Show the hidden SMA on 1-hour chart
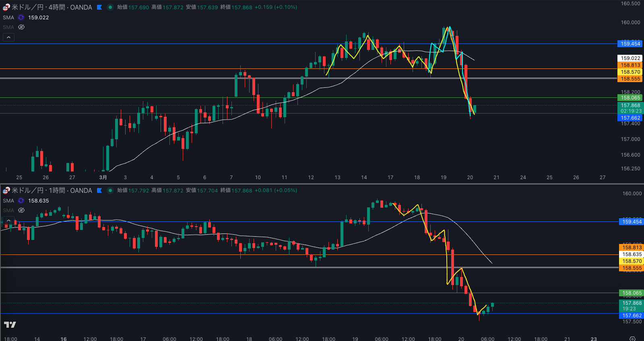The width and height of the screenshot is (644, 341). pyautogui.click(x=21, y=210)
